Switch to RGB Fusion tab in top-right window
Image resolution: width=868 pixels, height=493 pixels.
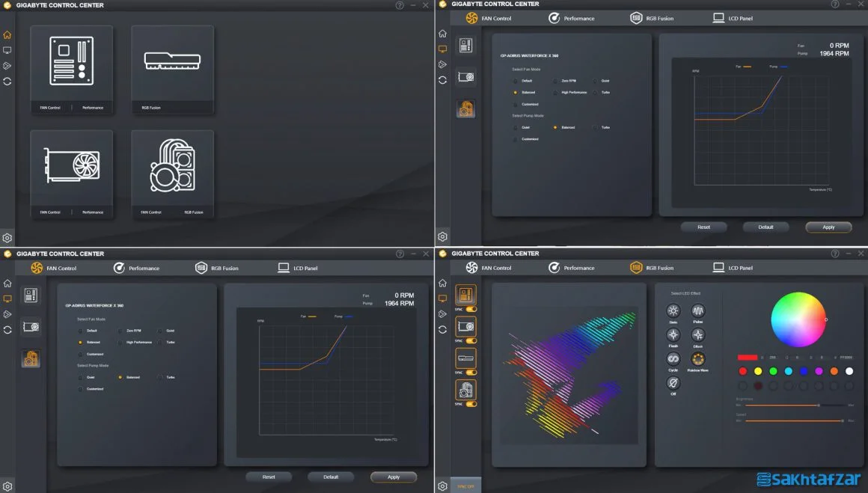point(652,18)
